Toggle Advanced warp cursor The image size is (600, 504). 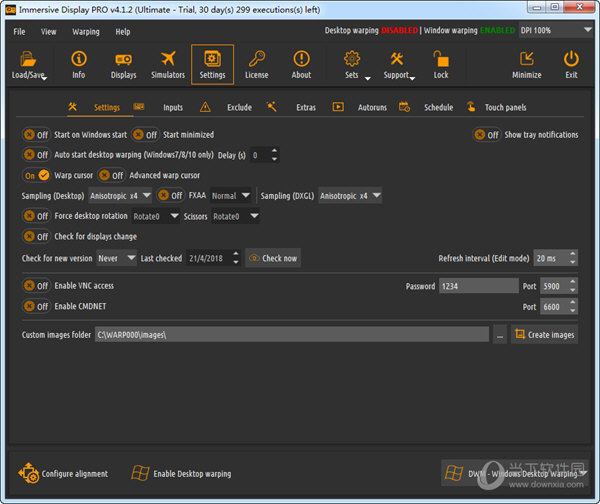[111, 175]
